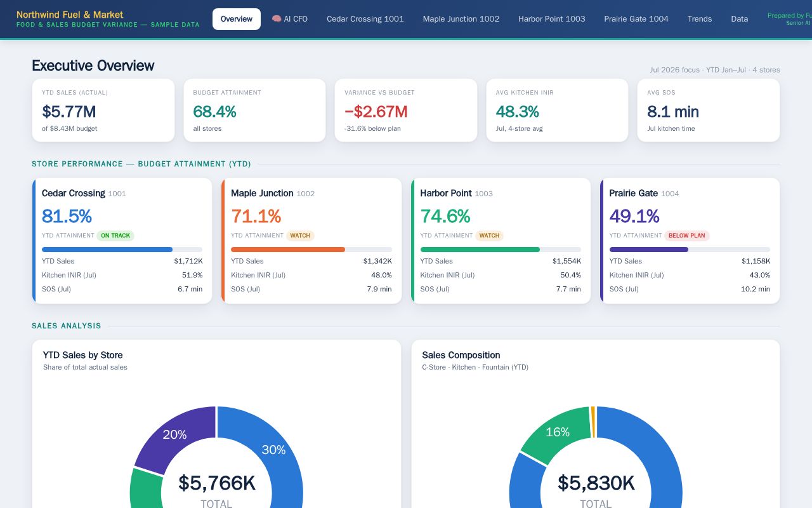Open the AI CFO tab
This screenshot has width=812, height=508.
[290, 19]
